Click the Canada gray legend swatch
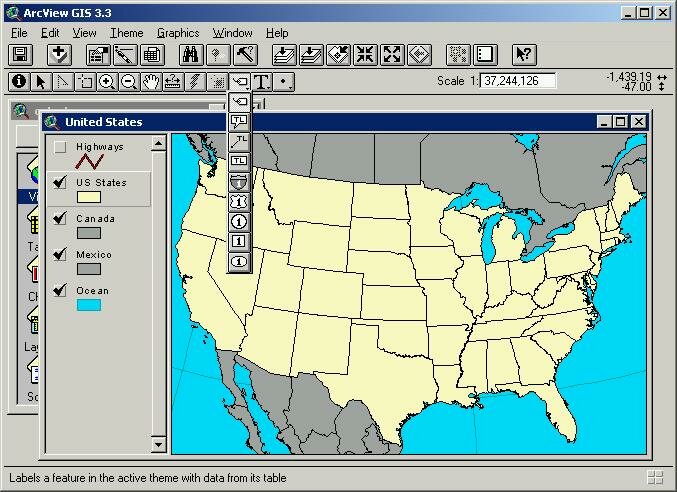 point(89,233)
